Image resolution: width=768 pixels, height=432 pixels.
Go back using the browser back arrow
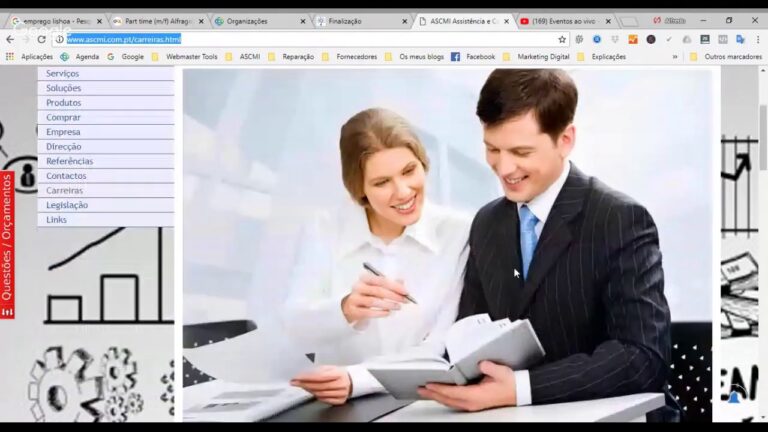click(x=10, y=39)
